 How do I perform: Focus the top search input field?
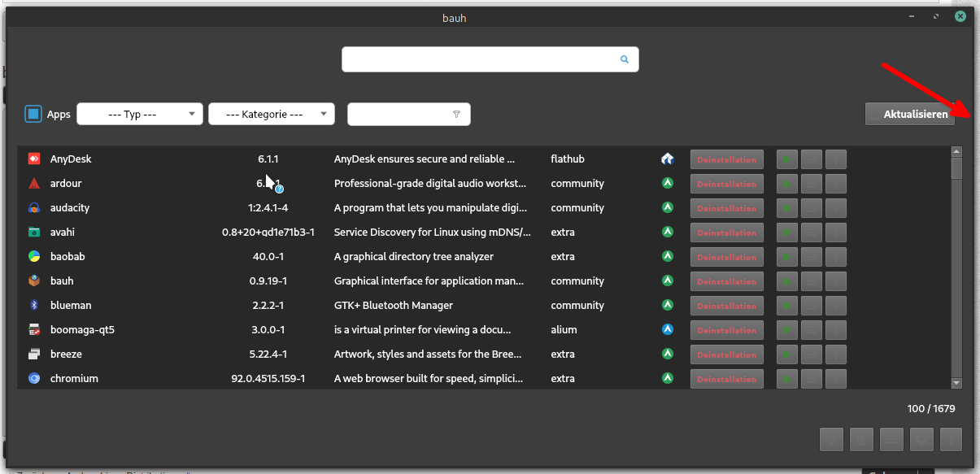click(x=480, y=59)
